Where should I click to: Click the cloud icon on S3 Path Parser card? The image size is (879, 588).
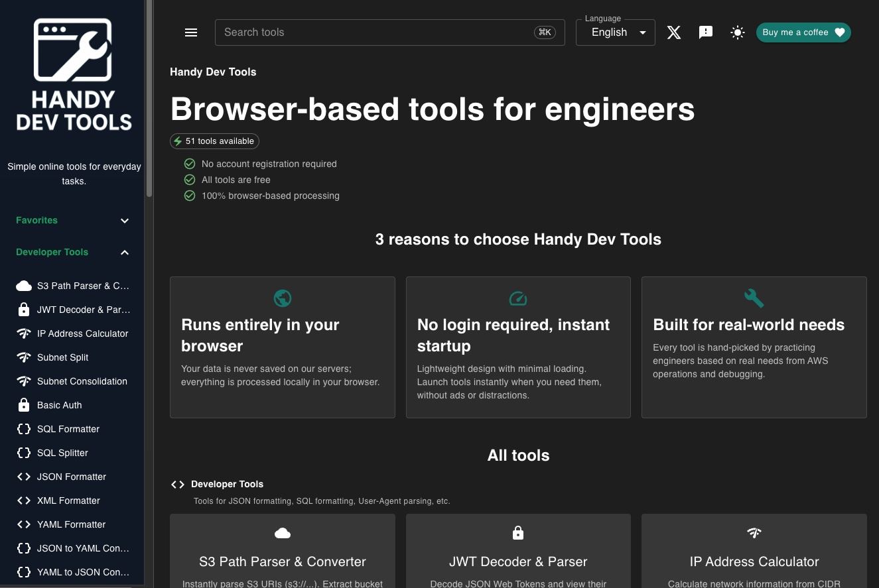pyautogui.click(x=283, y=533)
